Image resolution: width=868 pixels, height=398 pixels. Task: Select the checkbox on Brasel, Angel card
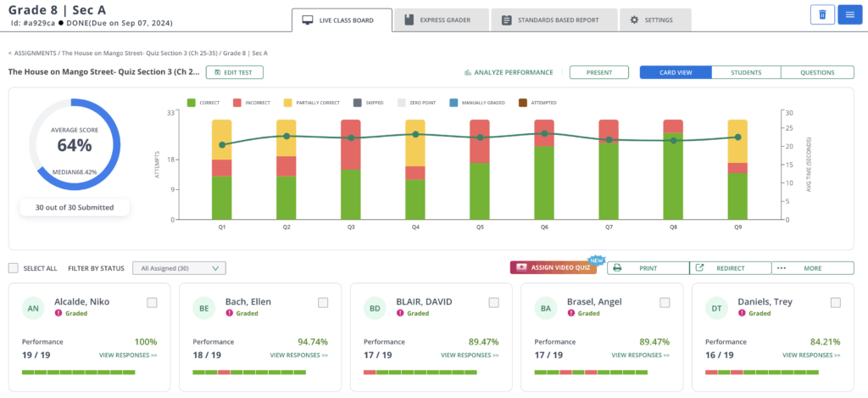point(665,303)
